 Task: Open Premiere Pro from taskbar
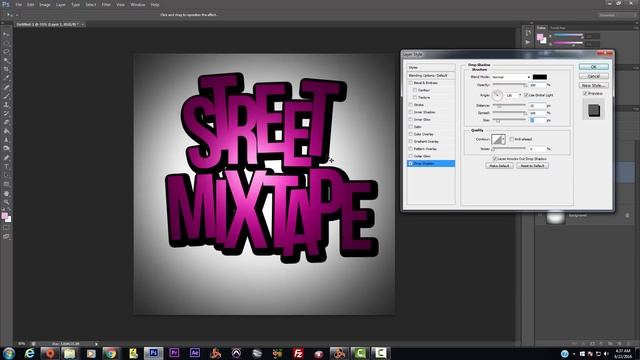(x=174, y=353)
